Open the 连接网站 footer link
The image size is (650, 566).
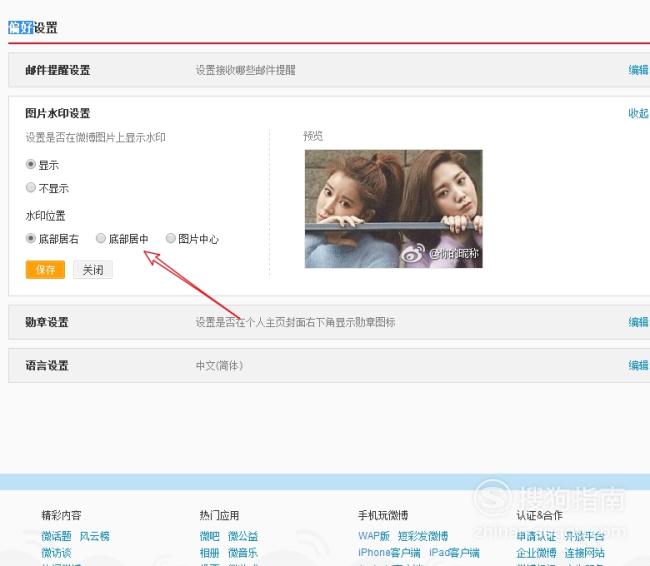point(584,552)
